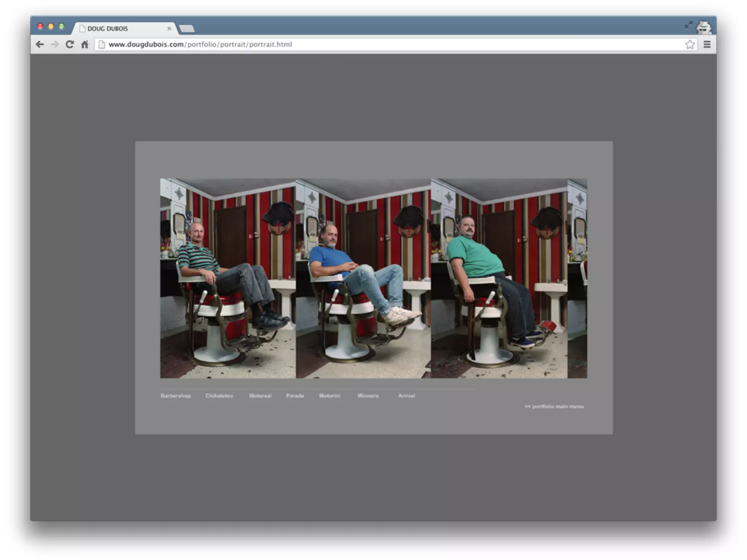
Task: Go to the Motorini series
Action: click(329, 396)
